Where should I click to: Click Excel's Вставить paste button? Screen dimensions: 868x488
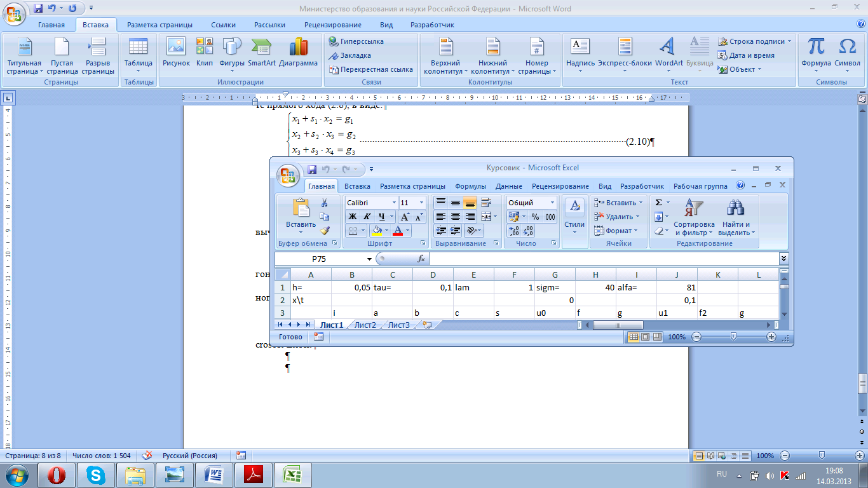tap(301, 216)
